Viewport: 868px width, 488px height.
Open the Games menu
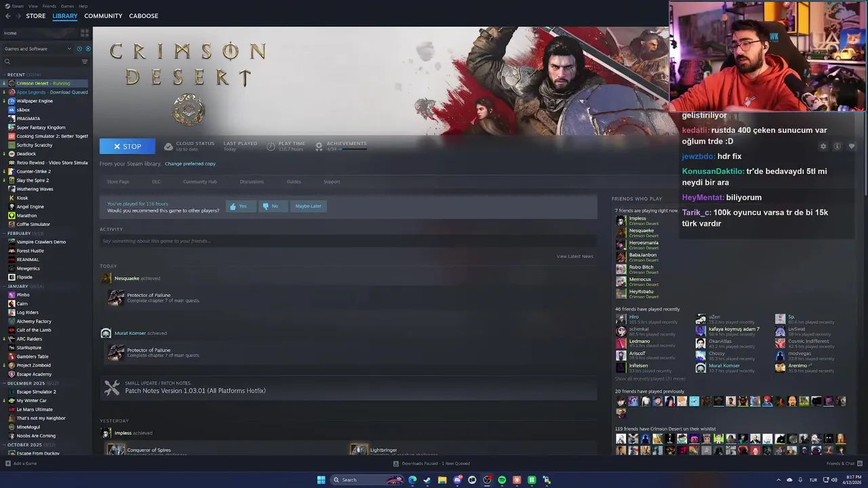(x=67, y=6)
